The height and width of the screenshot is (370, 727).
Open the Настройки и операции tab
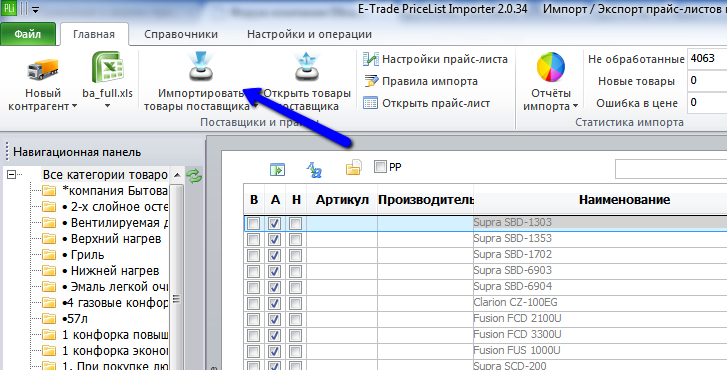(x=309, y=34)
